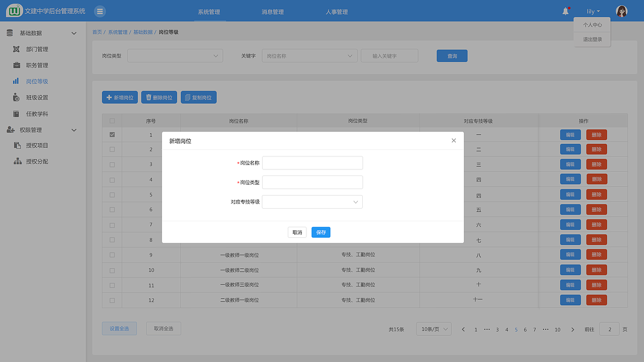Choose 个人中心 from the user menu
The width and height of the screenshot is (644, 362).
click(591, 24)
